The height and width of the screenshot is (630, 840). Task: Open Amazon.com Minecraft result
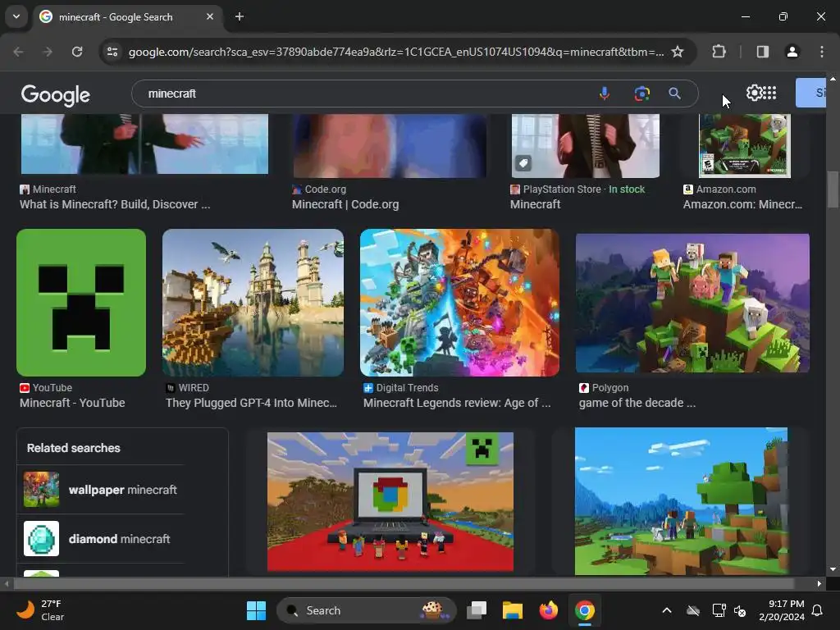[742, 204]
